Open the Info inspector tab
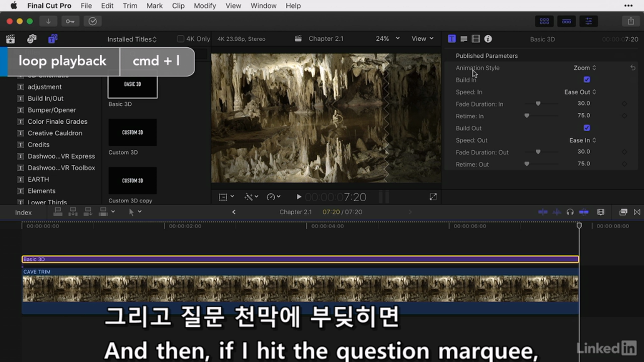The image size is (644, 362). point(488,39)
